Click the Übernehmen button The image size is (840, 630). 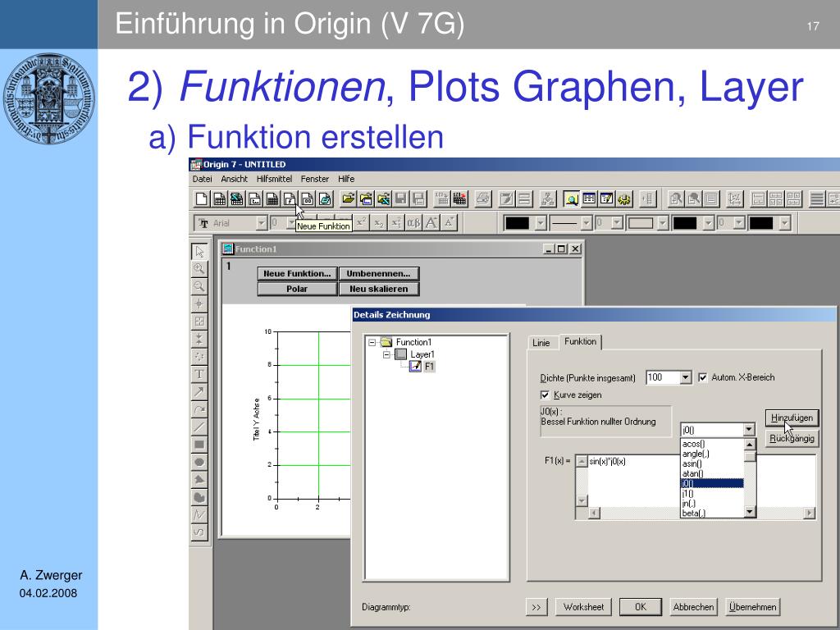pos(753,607)
